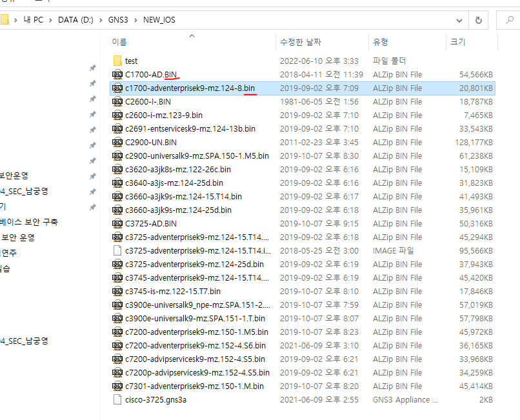Screen dimensions: 520x420
Task: Click the pin icon next to 보안운영
Action: [x=93, y=176]
